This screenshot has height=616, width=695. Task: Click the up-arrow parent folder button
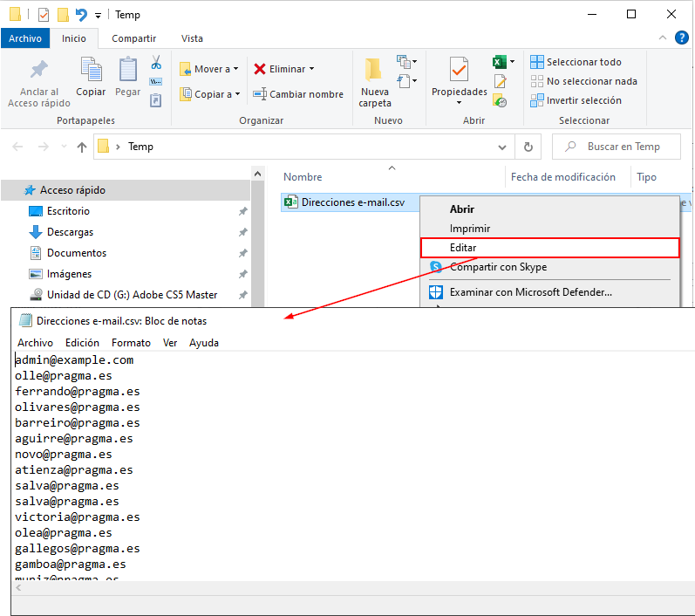[x=82, y=147]
